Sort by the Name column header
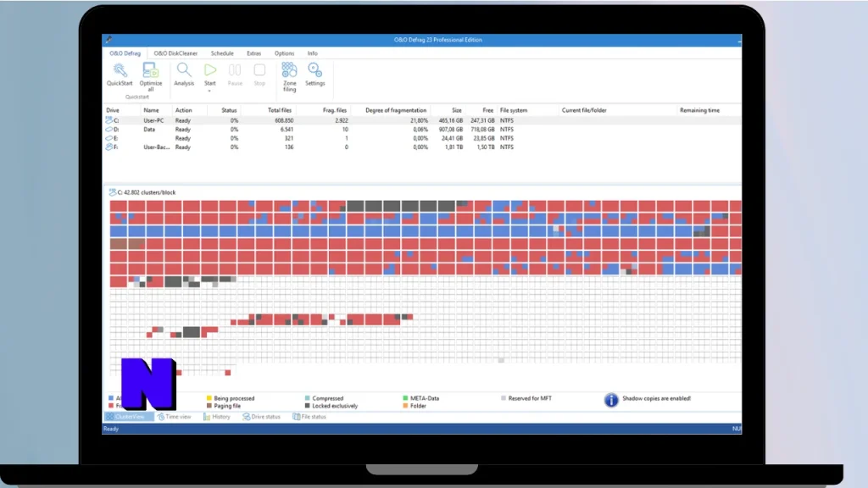Viewport: 868px width, 488px height. 151,110
